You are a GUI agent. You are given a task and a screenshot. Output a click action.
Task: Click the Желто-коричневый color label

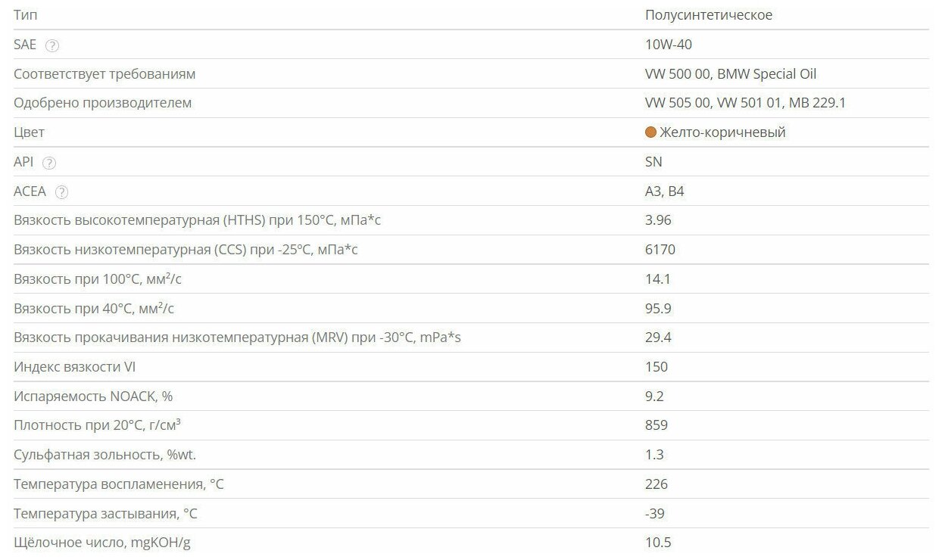(x=722, y=132)
